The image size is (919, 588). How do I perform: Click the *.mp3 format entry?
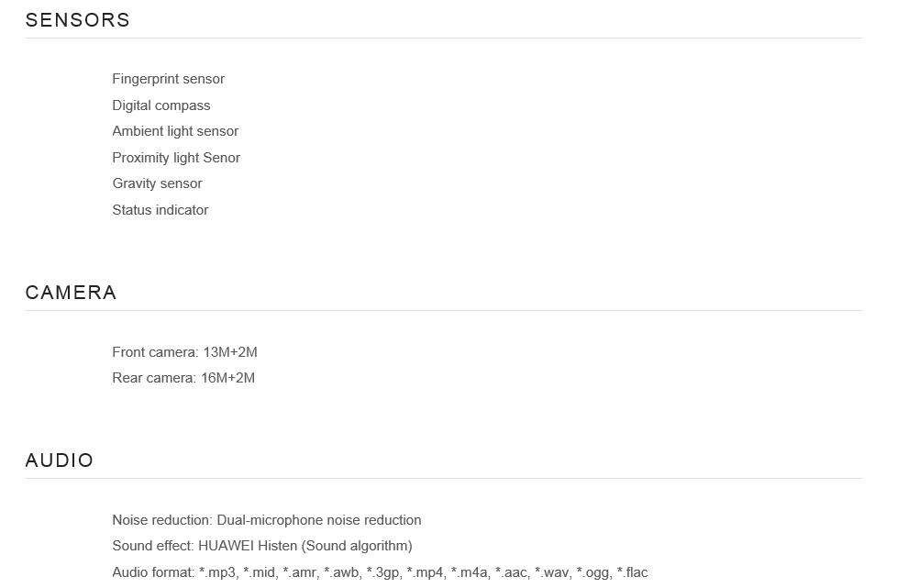(x=218, y=572)
